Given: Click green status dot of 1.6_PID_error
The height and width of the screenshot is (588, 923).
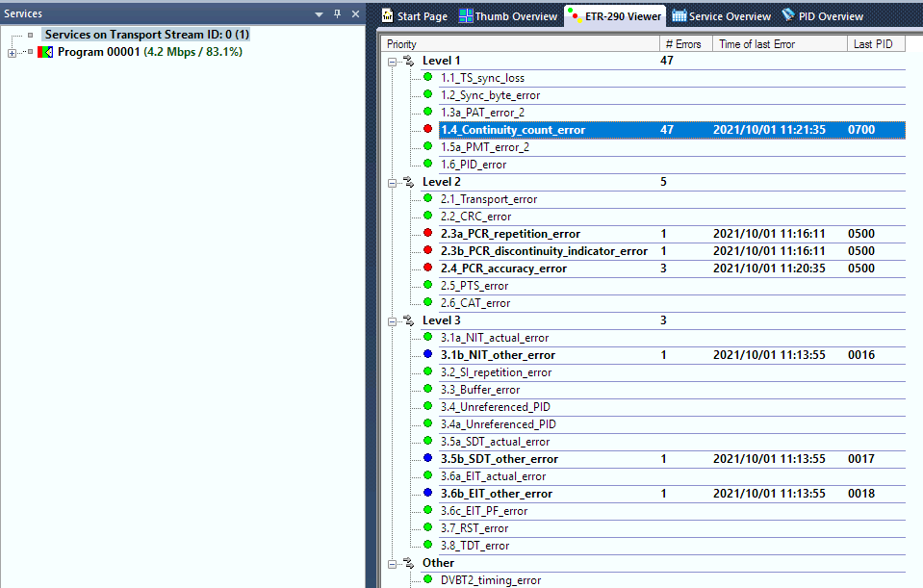Looking at the screenshot, I should click(428, 164).
